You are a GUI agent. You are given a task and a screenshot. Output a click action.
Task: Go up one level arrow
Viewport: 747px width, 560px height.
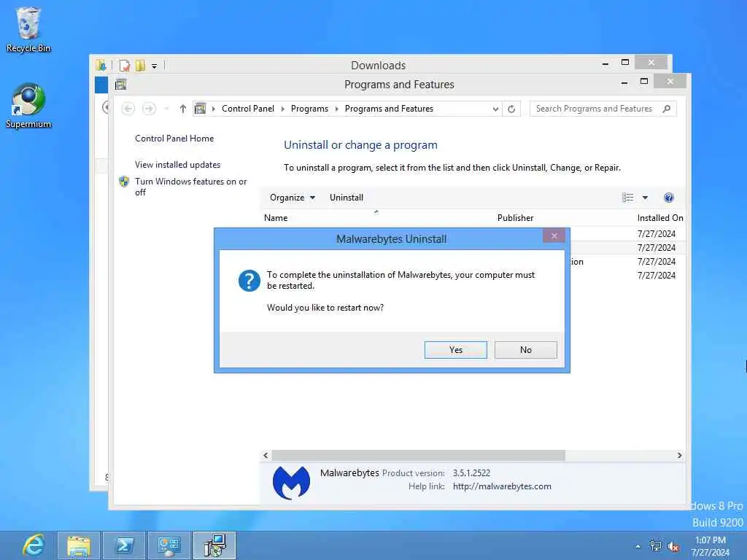(x=183, y=109)
